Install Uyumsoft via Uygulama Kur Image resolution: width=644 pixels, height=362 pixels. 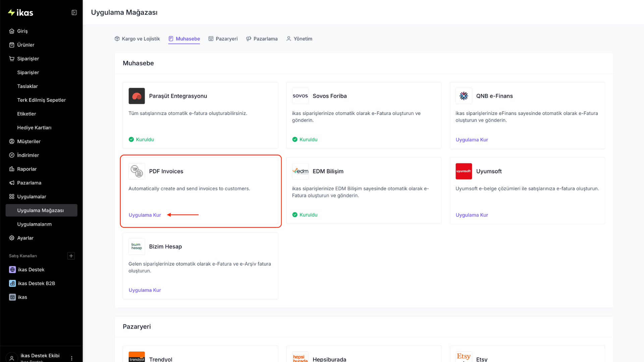(x=472, y=215)
